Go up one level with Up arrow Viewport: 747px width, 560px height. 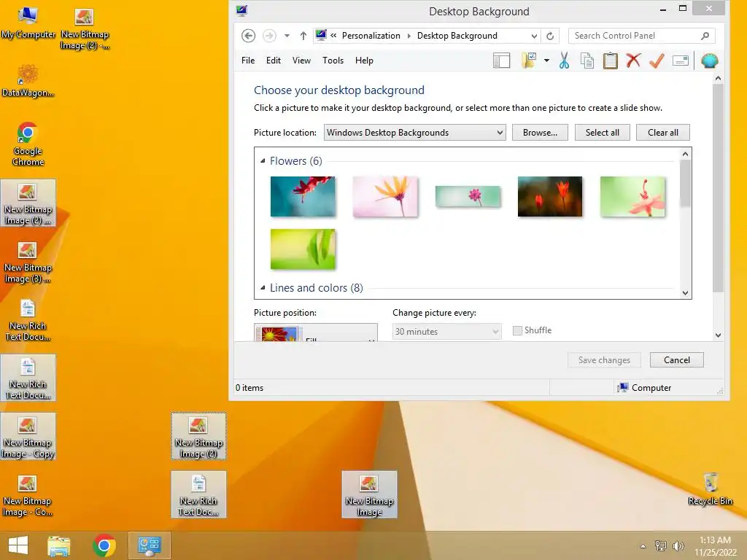point(303,36)
